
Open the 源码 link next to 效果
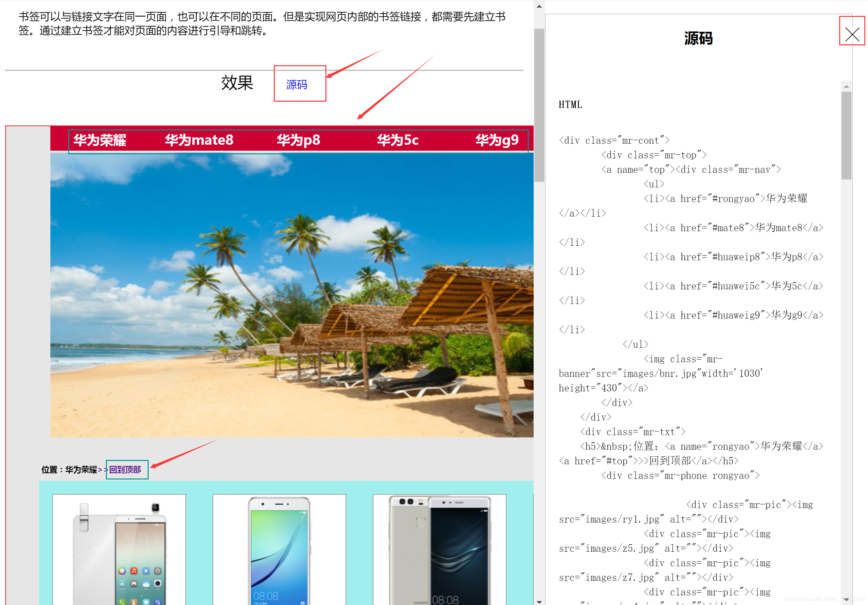296,84
